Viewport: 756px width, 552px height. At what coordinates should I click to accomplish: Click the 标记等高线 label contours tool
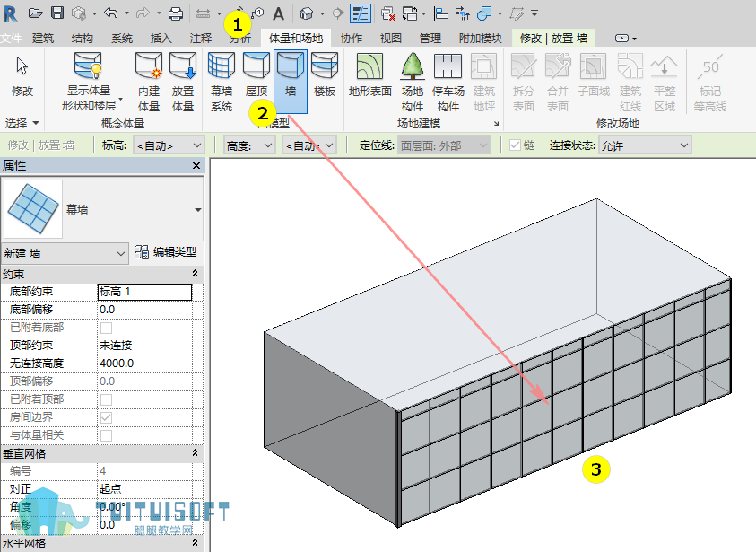point(709,82)
